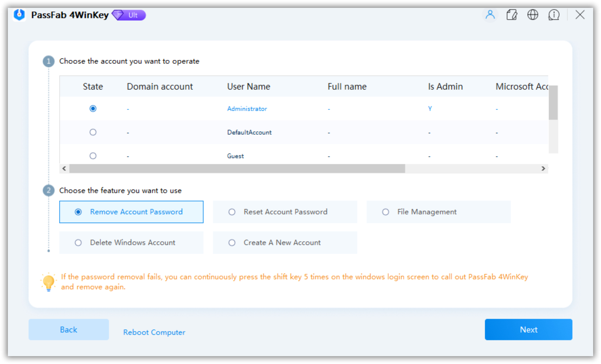Click the right arrow of horizontal scrollbar
The width and height of the screenshot is (601, 364).
point(543,168)
